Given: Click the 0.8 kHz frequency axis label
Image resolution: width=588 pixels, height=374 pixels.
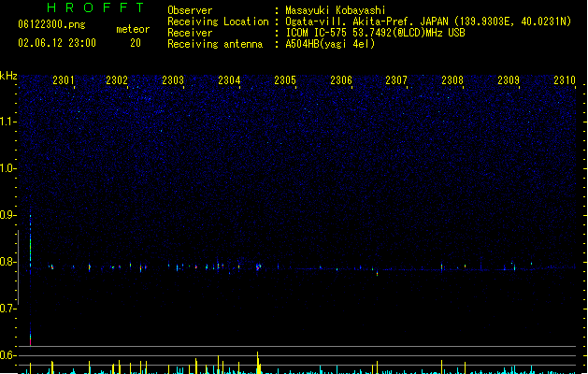Looking at the screenshot, I should point(8,262).
